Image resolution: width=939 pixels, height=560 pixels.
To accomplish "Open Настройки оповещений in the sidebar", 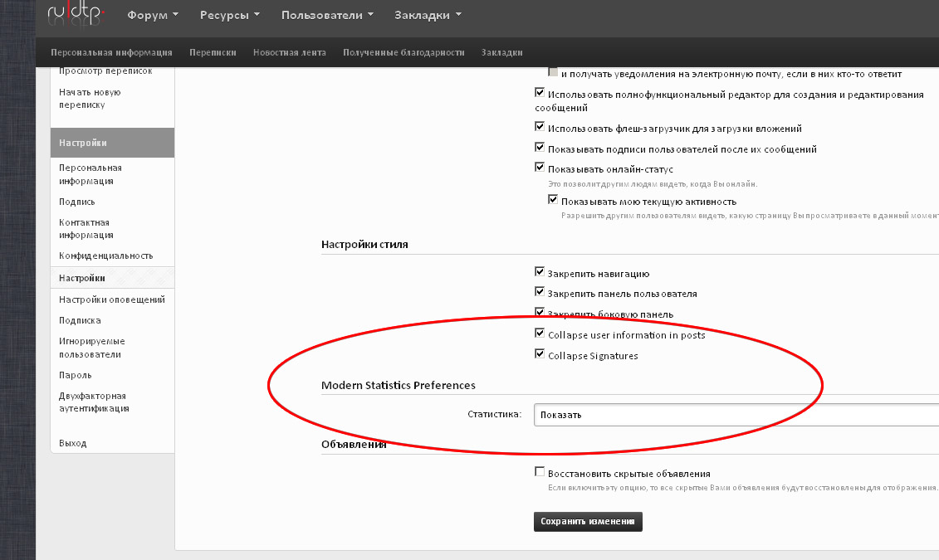I will 112,299.
